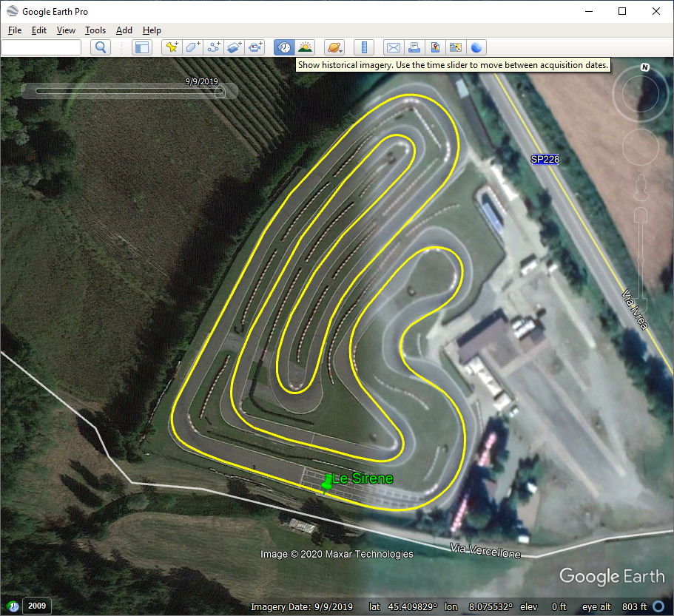
Task: Click the Street View pegman icon
Action: coord(641,187)
